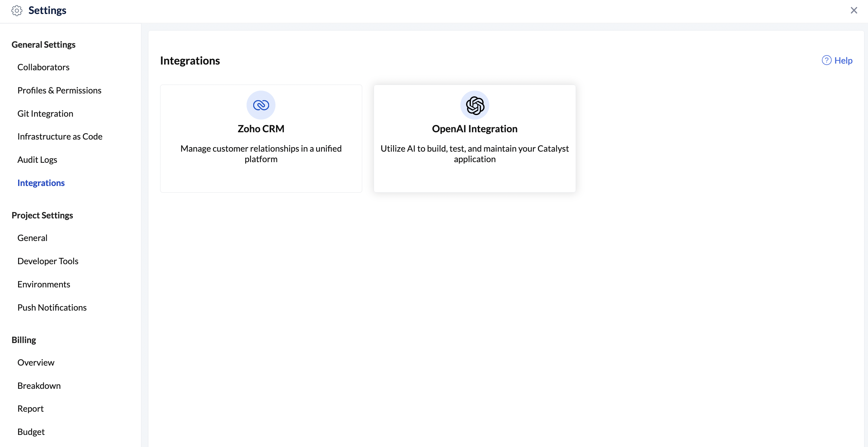
Task: Click the Environments settings option
Action: 44,284
